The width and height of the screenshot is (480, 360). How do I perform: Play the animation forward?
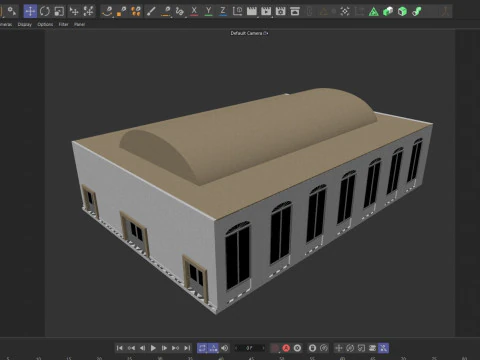(x=153, y=348)
